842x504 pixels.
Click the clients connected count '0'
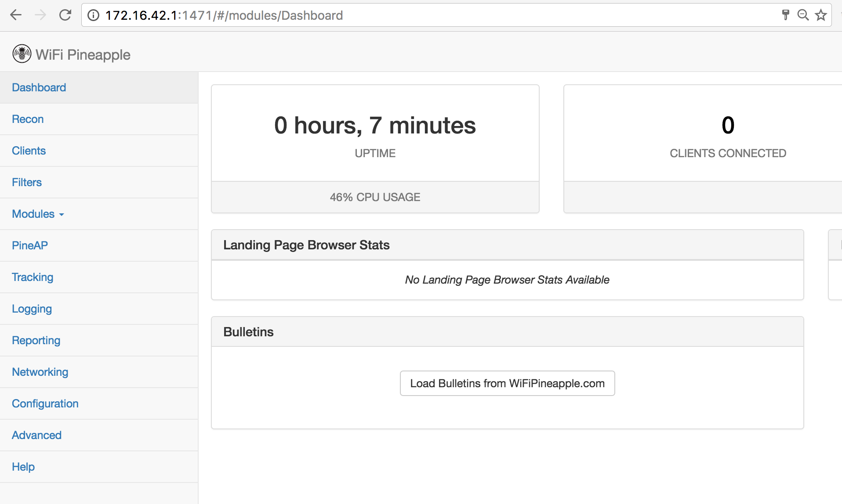(x=728, y=126)
